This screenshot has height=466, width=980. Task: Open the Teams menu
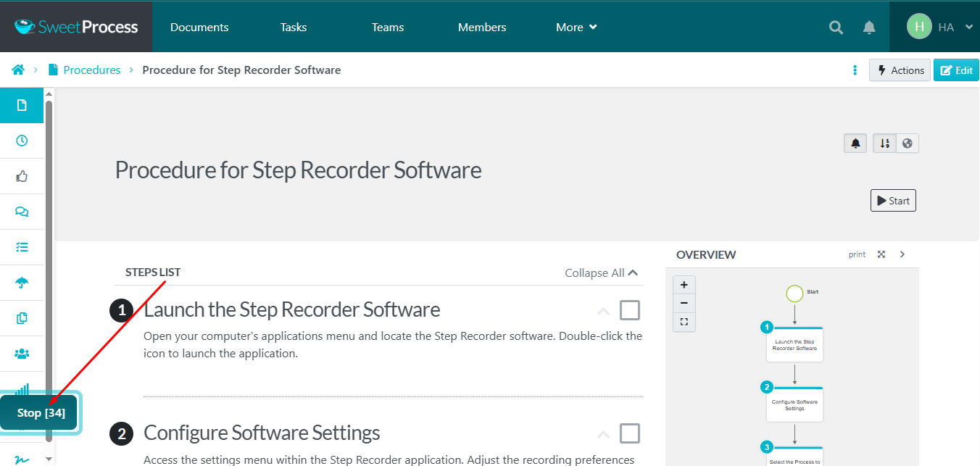pos(388,27)
